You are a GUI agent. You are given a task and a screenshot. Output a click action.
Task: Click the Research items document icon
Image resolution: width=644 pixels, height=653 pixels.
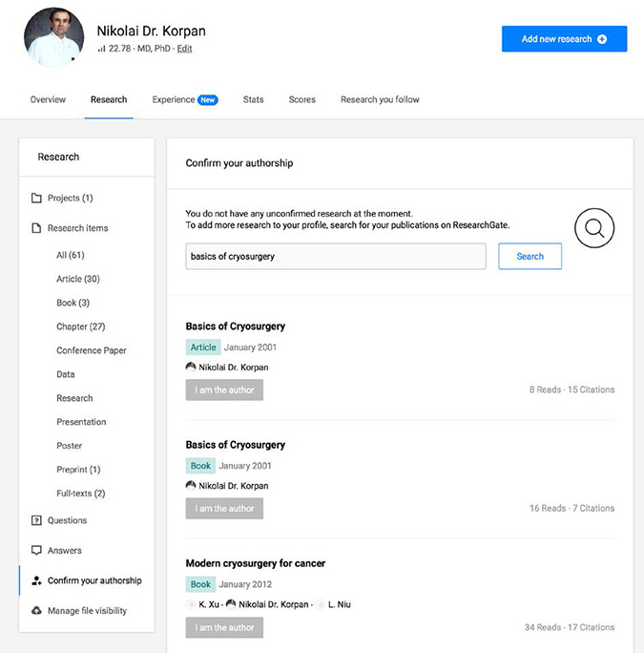[x=36, y=228]
